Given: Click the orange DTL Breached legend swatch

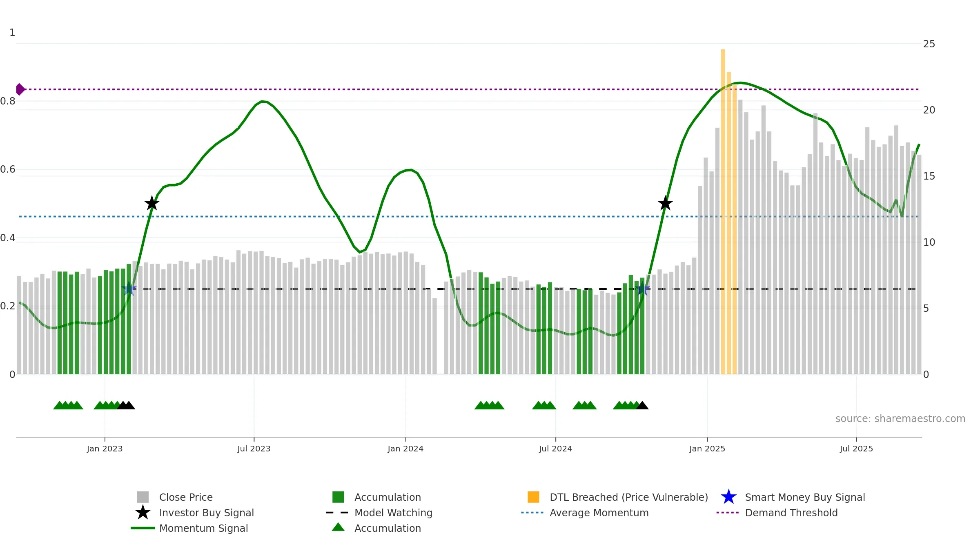Looking at the screenshot, I should pyautogui.click(x=533, y=497).
